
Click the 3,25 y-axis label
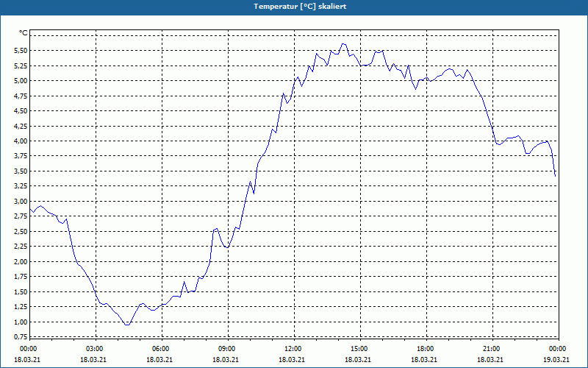tap(20, 186)
